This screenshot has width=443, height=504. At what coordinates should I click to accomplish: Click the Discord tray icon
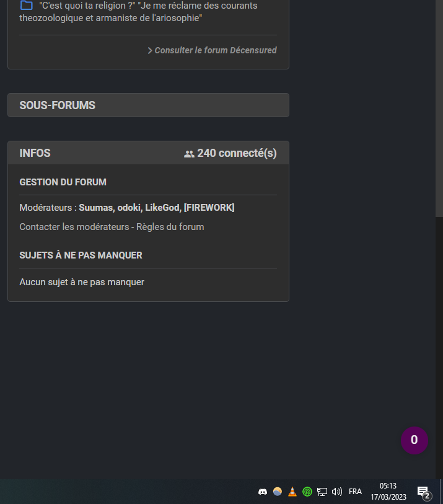(x=263, y=492)
